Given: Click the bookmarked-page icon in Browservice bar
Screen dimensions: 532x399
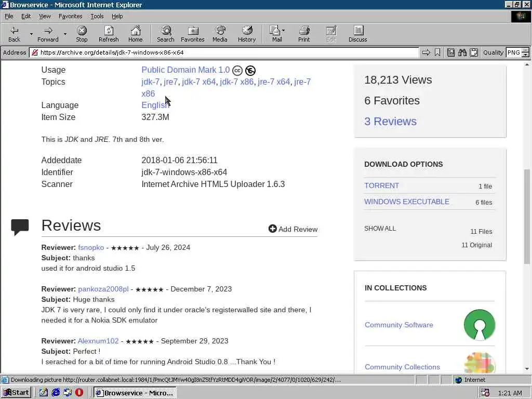Looking at the screenshot, I should click(450, 52).
